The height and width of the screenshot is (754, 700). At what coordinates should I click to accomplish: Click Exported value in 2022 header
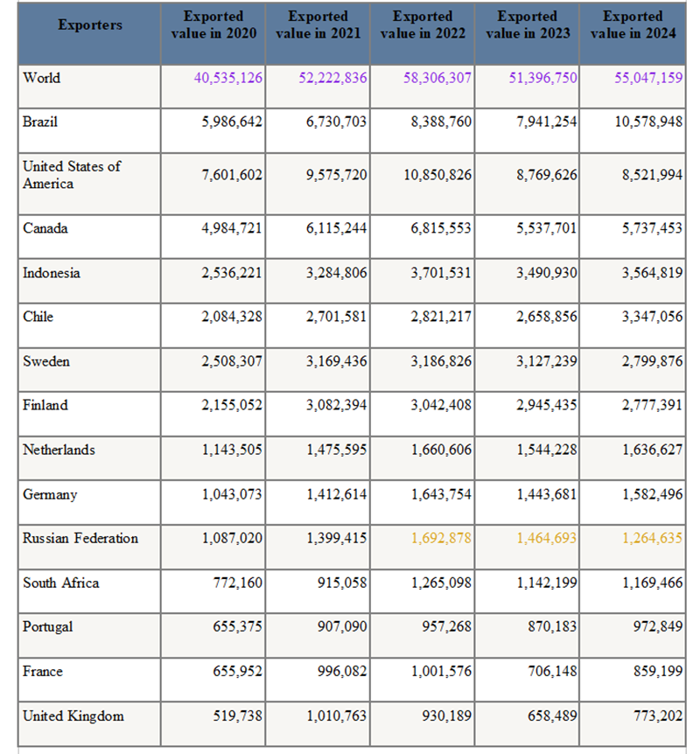[423, 24]
